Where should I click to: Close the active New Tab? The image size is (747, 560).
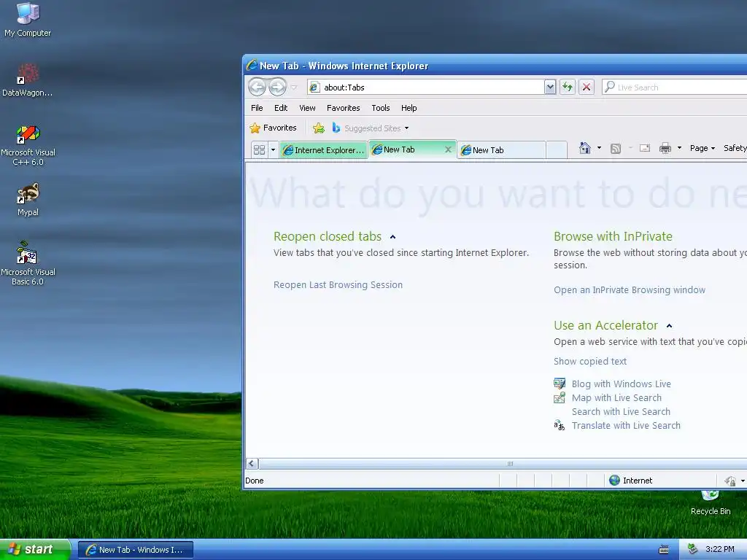tap(448, 149)
